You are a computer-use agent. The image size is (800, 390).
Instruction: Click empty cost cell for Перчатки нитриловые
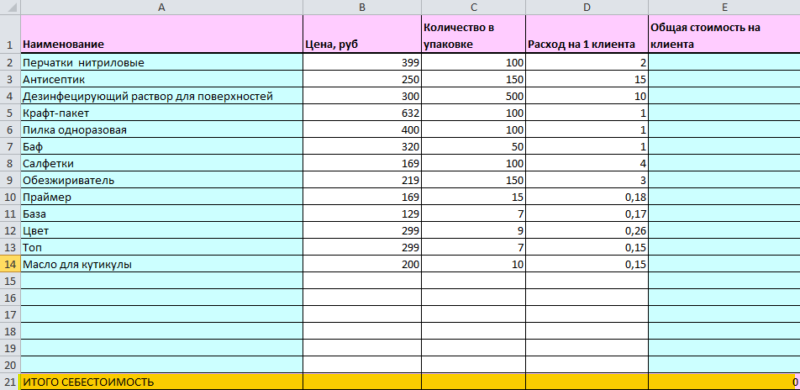click(724, 62)
